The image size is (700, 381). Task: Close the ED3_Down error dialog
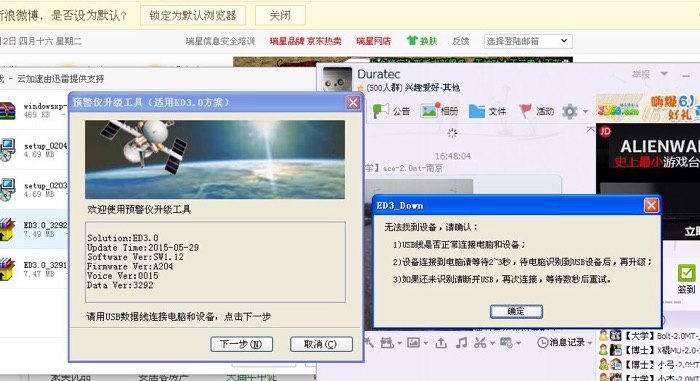pos(651,205)
